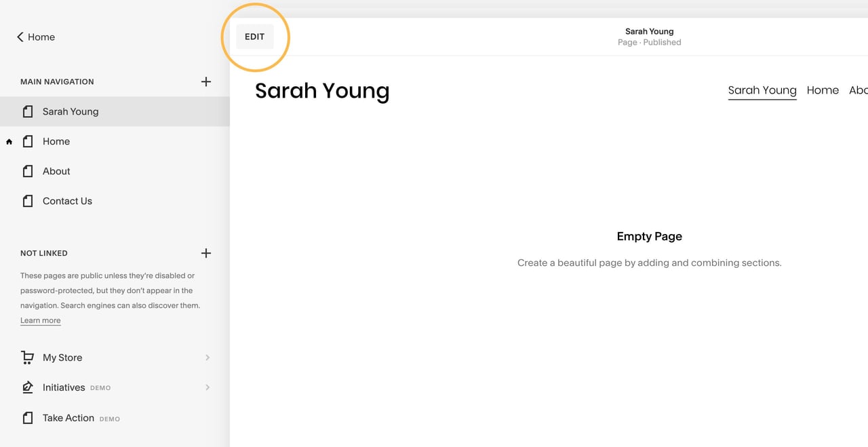This screenshot has width=868, height=447.
Task: Click the Page · Published status text
Action: (649, 42)
